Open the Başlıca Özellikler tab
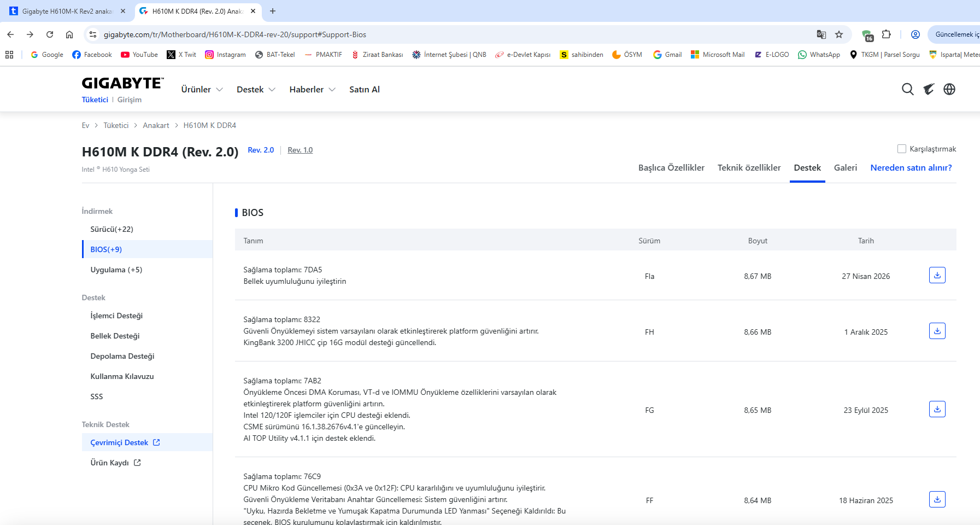The image size is (980, 525). tap(671, 168)
